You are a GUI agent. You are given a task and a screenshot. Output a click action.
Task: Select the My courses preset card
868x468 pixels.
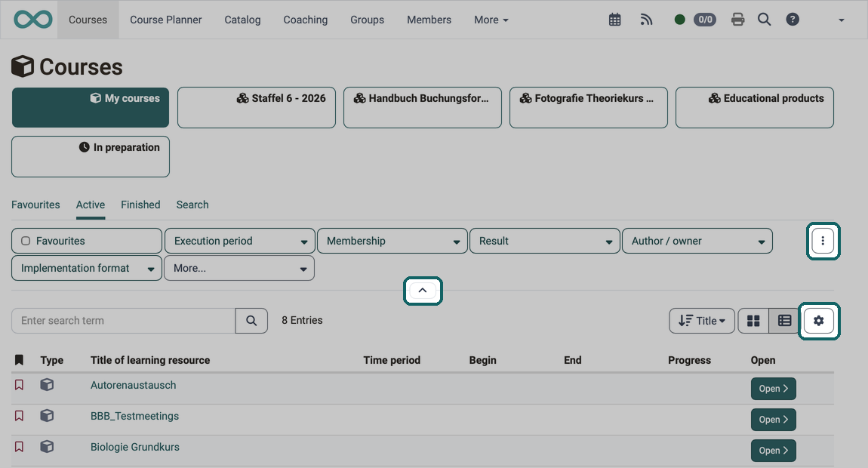point(91,107)
